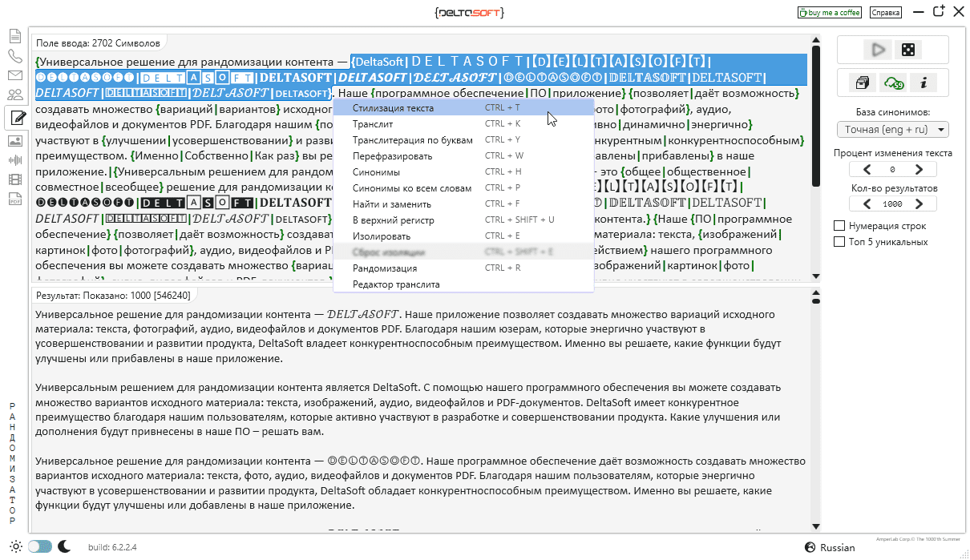Toggle the light/dark theme switch
Image resolution: width=970 pixels, height=560 pixels.
click(39, 546)
